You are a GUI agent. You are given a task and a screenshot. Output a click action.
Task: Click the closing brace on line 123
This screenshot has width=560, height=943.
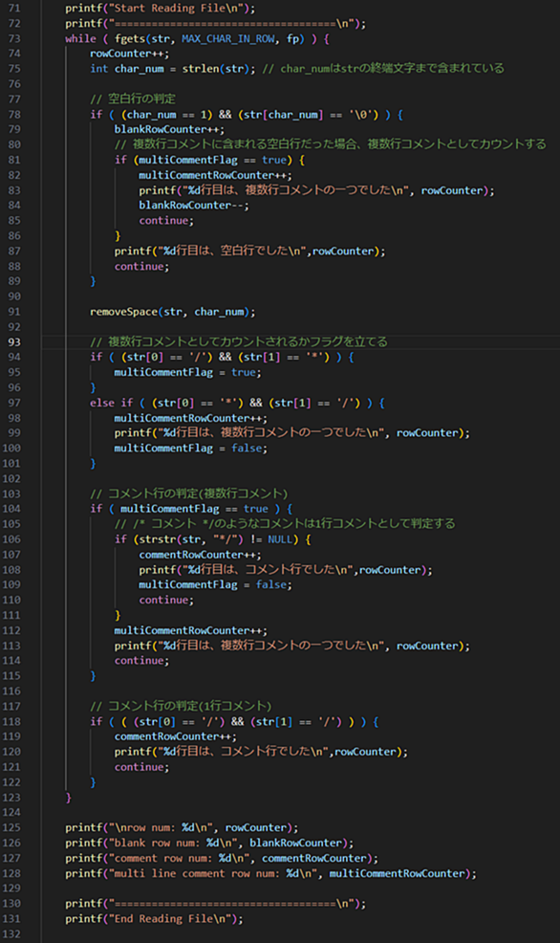69,798
